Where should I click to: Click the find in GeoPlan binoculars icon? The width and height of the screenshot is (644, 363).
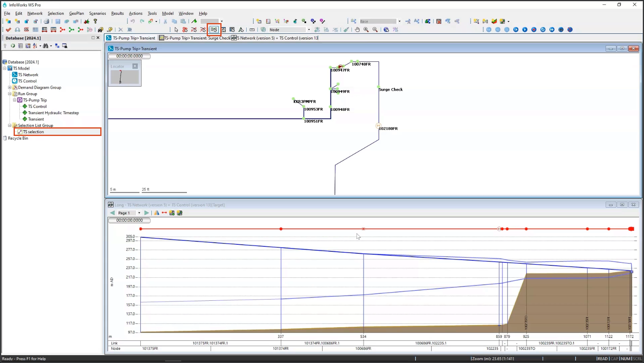100,30
